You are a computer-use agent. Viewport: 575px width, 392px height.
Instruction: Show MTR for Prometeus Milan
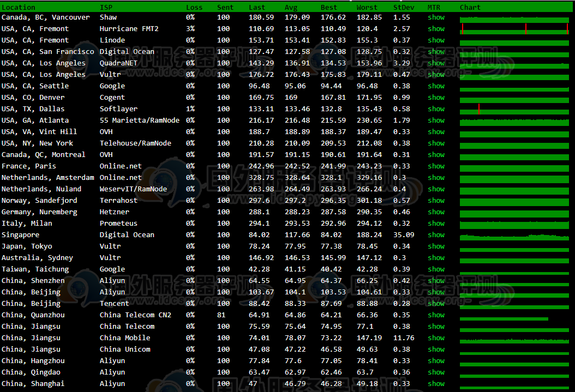(x=436, y=223)
